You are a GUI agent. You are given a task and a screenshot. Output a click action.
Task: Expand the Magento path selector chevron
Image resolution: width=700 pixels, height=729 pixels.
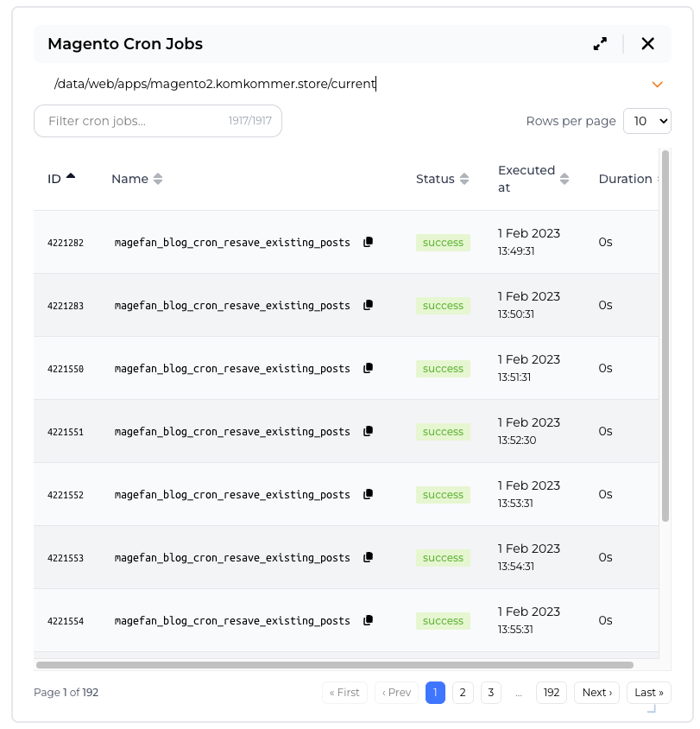click(657, 85)
